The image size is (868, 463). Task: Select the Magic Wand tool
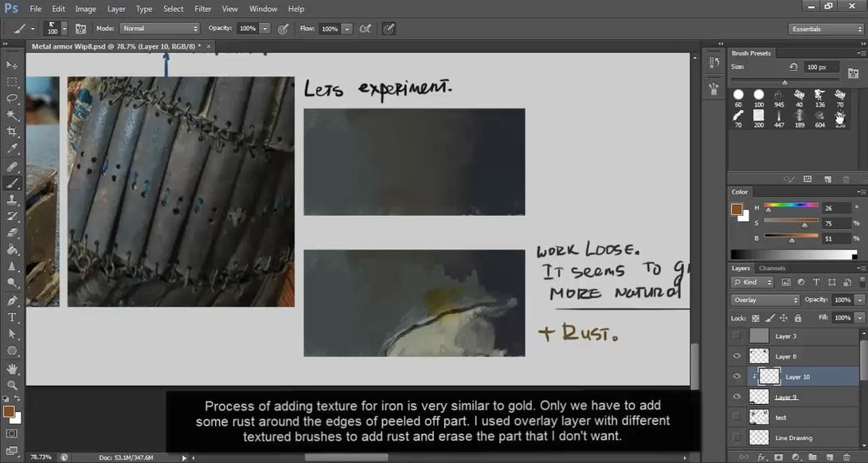[12, 116]
